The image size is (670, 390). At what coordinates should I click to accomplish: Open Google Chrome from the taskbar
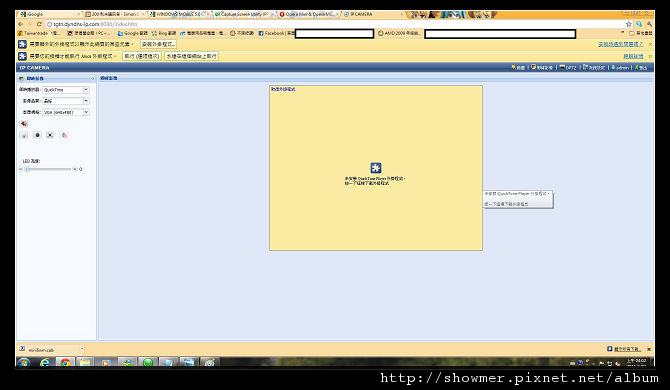[x=65, y=363]
